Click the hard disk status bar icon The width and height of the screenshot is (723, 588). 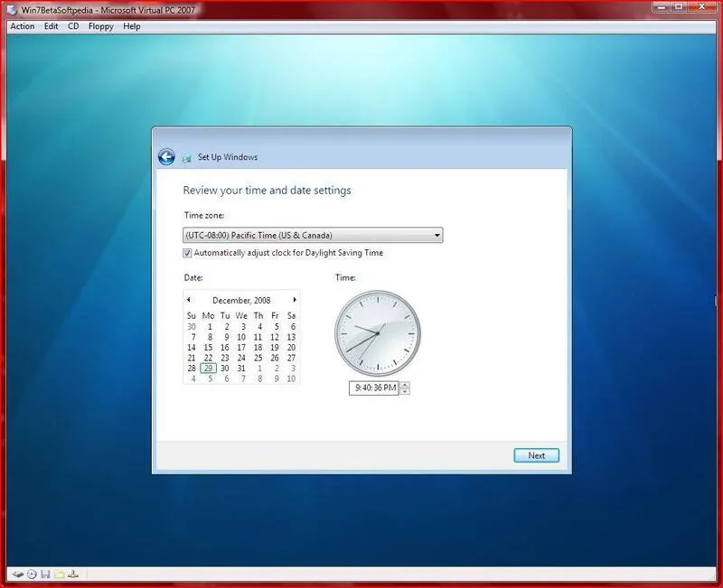[x=18, y=574]
